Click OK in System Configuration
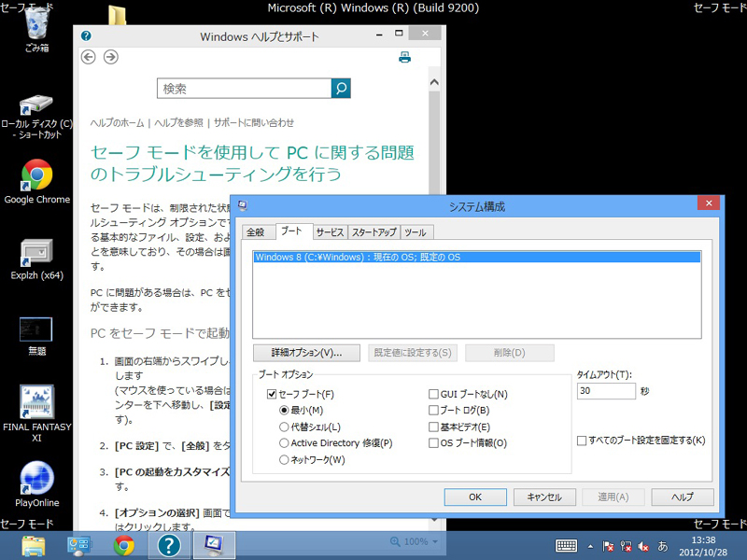Image resolution: width=747 pixels, height=560 pixels. tap(475, 497)
